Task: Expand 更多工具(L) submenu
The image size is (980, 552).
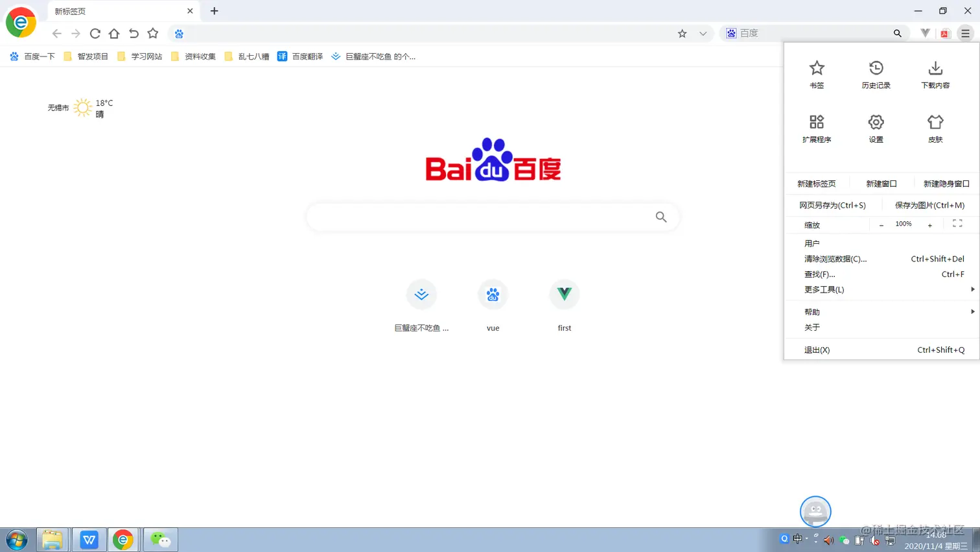Action: (x=881, y=289)
